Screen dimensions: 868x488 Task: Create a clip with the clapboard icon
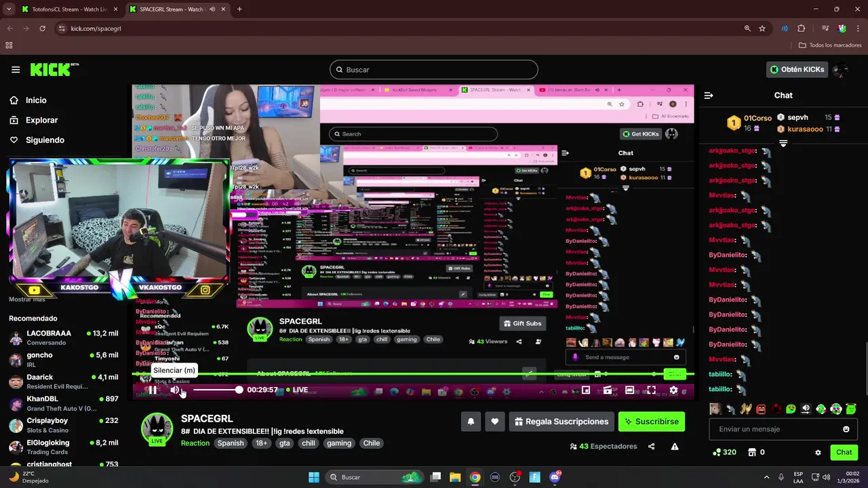point(608,390)
